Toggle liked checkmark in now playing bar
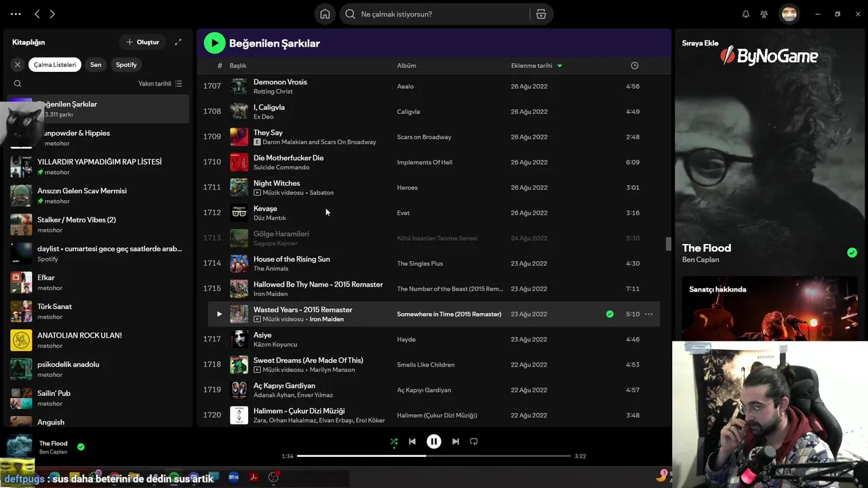The height and width of the screenshot is (488, 868). pyautogui.click(x=81, y=447)
